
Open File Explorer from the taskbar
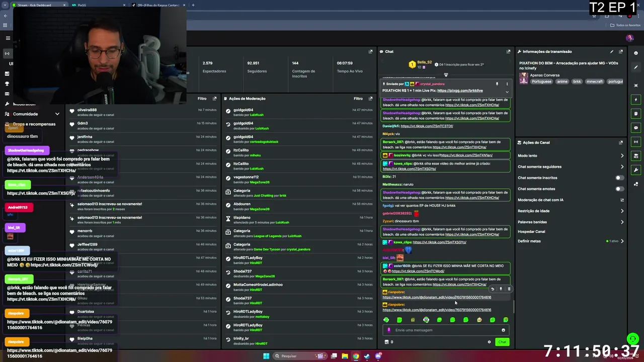point(345,356)
